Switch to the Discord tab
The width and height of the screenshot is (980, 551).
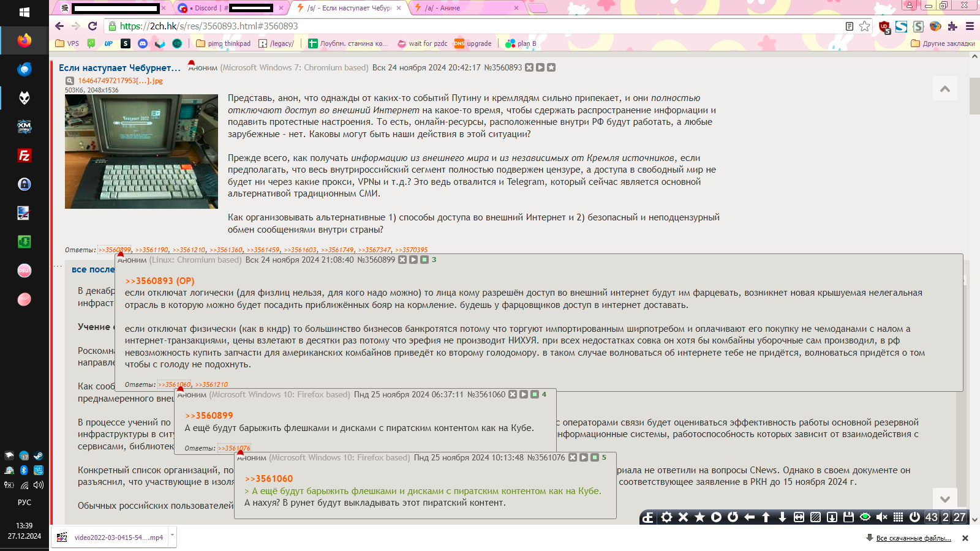[x=231, y=8]
